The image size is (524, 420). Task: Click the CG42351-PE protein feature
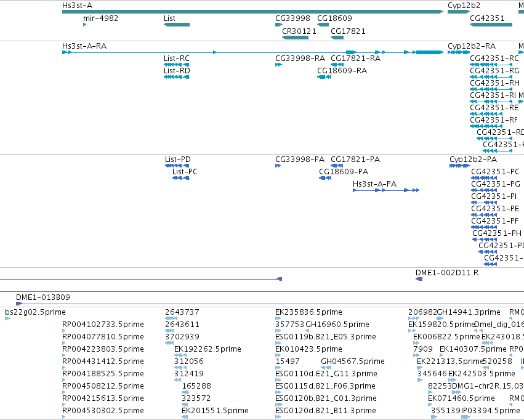(484, 215)
